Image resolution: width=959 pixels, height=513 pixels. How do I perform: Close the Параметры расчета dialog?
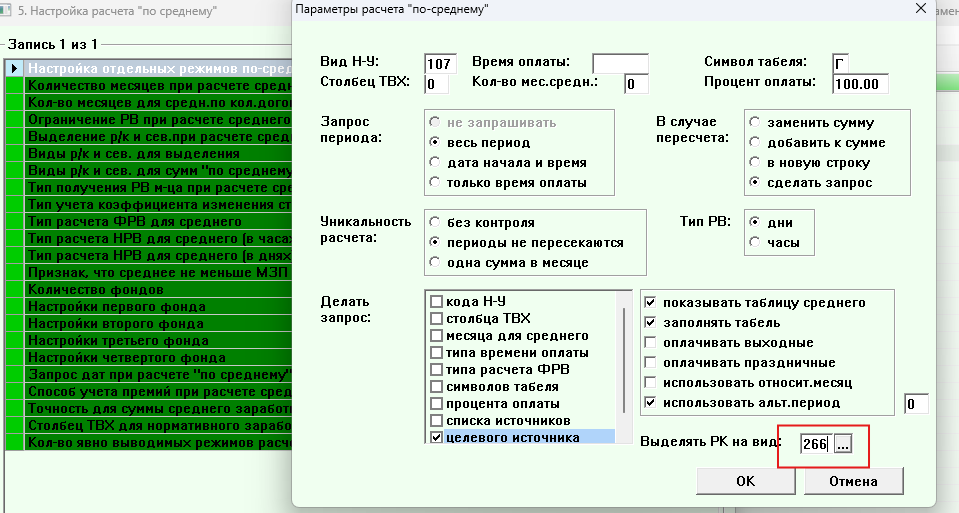920,10
